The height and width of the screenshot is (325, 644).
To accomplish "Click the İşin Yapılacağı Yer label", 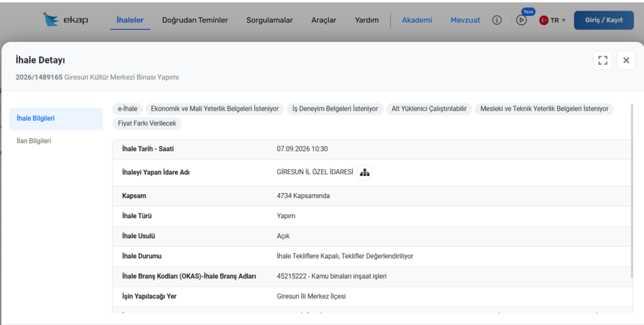I will [149, 296].
